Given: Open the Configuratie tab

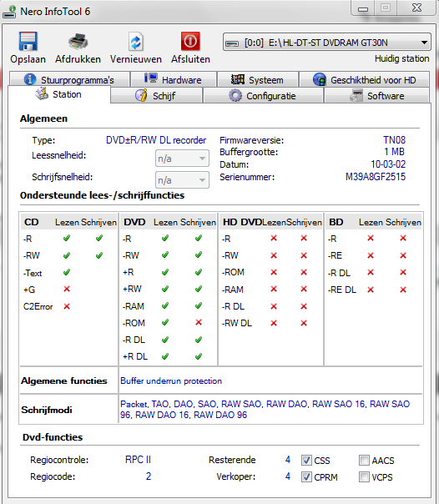Looking at the screenshot, I should point(263,95).
